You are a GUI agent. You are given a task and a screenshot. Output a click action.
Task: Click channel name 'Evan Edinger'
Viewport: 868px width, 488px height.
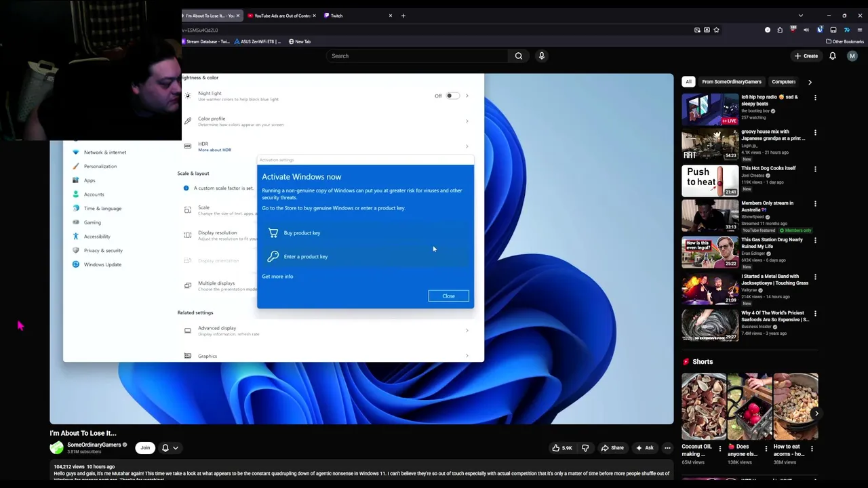pyautogui.click(x=753, y=253)
